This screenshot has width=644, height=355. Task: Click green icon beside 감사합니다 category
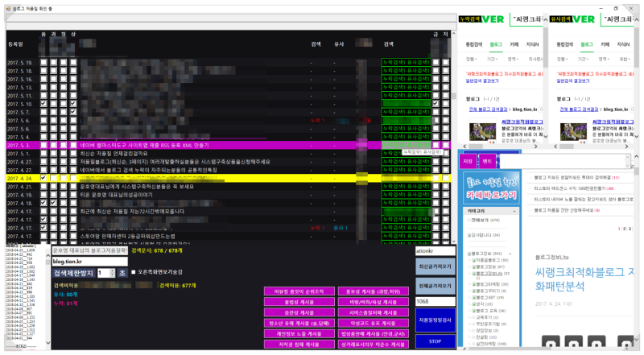coord(469,235)
